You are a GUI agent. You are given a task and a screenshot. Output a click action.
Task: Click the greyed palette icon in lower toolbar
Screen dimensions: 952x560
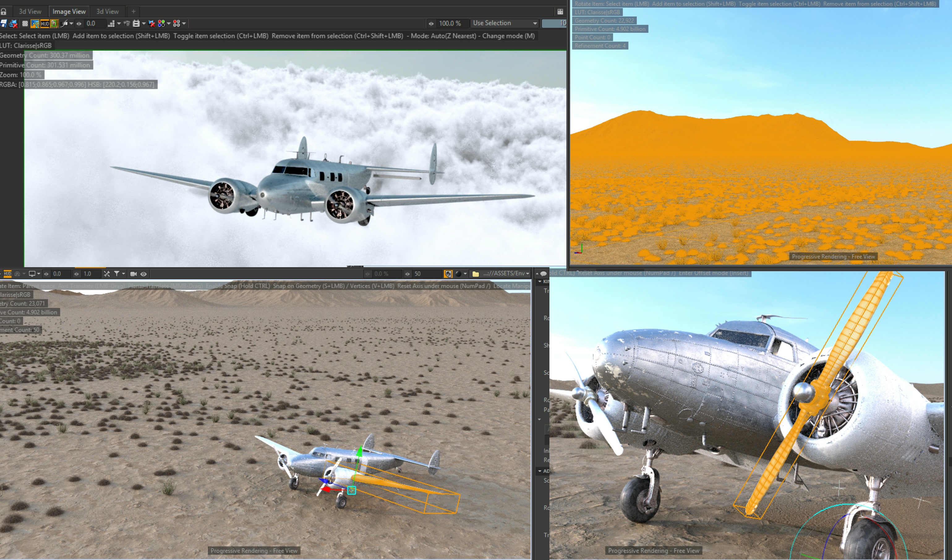[x=17, y=274]
